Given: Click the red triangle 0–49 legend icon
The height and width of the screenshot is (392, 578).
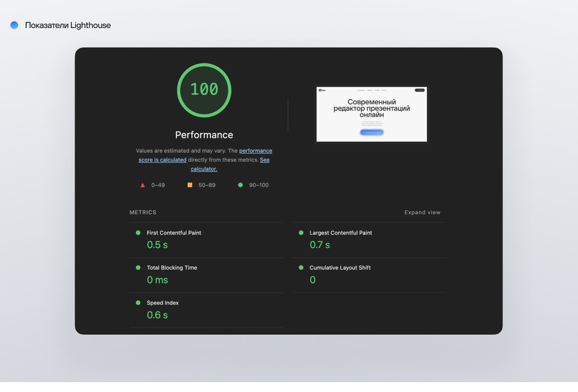Looking at the screenshot, I should [143, 185].
